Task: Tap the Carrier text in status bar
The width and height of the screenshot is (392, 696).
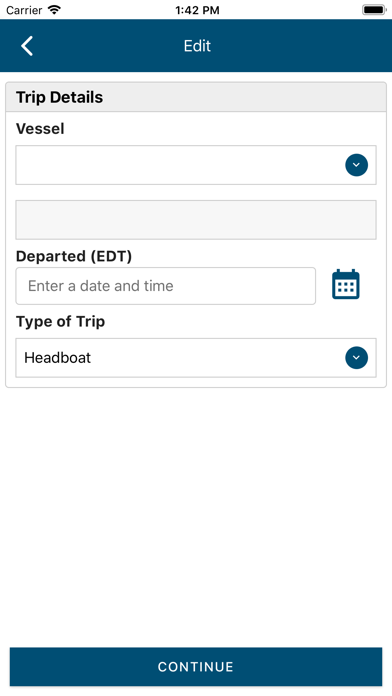Action: pos(24,10)
